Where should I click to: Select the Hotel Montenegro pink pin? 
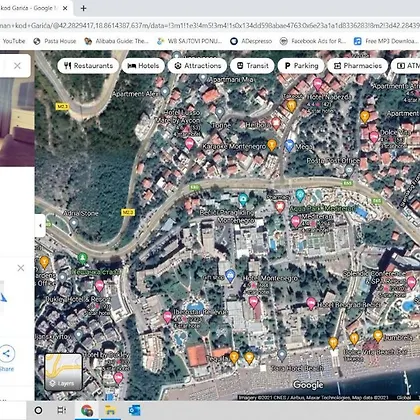[x=254, y=302]
